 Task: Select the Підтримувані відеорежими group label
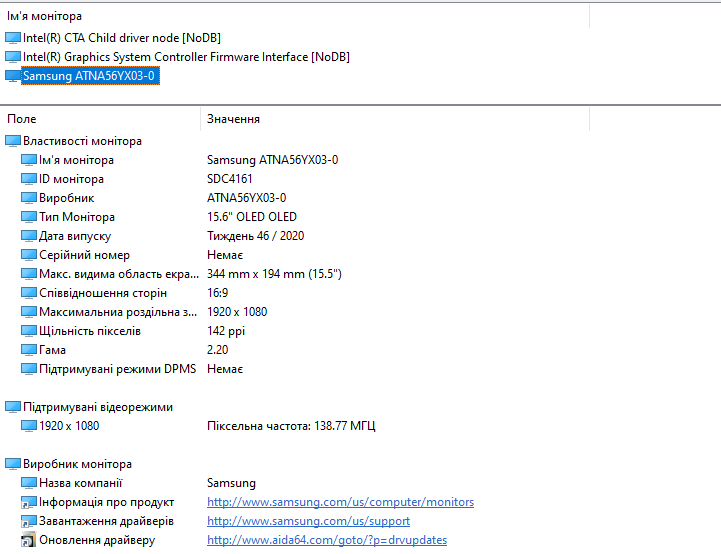click(x=98, y=407)
